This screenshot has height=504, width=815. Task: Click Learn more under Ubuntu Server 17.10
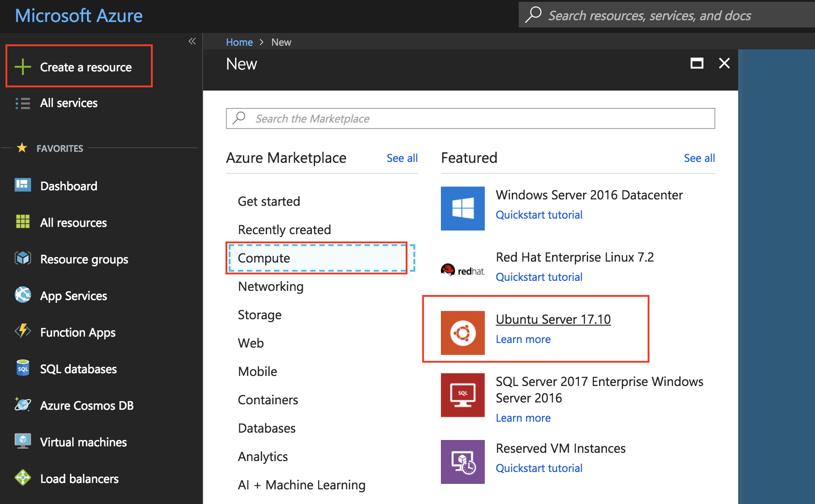[523, 339]
